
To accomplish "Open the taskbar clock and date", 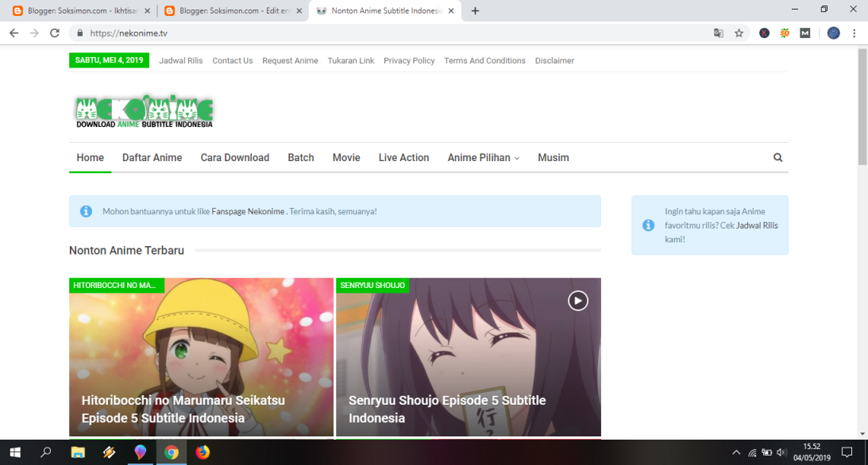I will [812, 452].
